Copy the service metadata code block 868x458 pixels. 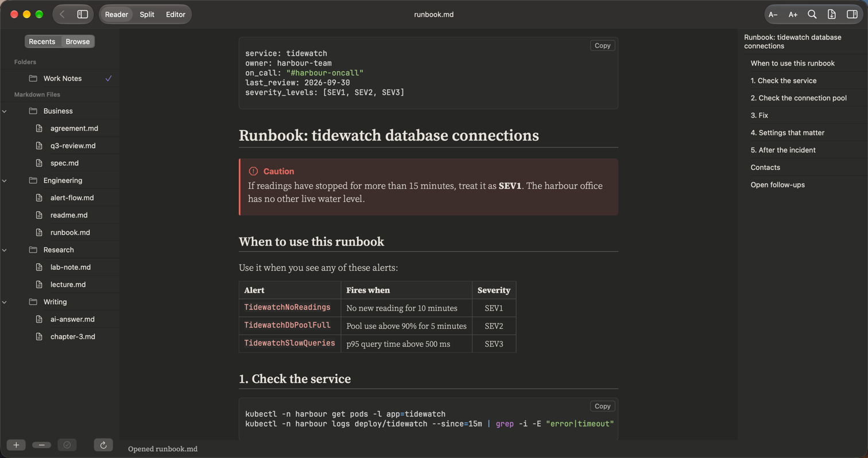point(603,45)
